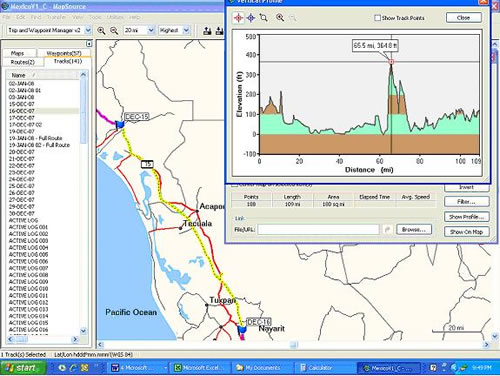The height and width of the screenshot is (376, 500).
Task: Zoom out on the map toolbar
Action: coord(114,31)
